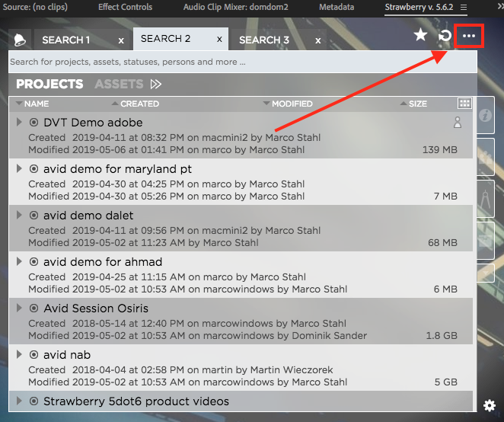Switch to grid view icon
The image size is (504, 422).
pos(464,103)
